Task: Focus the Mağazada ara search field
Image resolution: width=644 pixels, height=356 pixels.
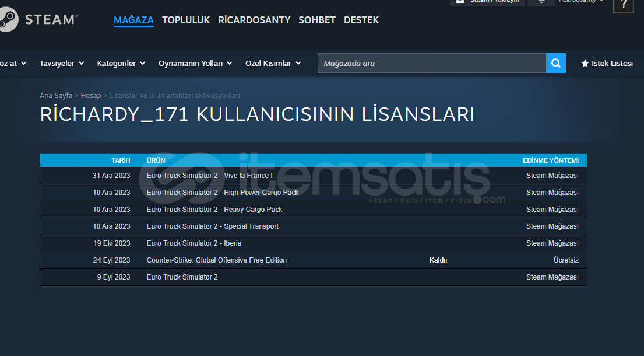Action: [x=432, y=63]
